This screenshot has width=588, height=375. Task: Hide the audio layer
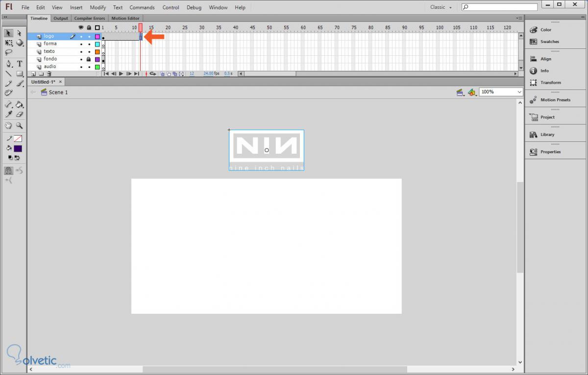(81, 67)
